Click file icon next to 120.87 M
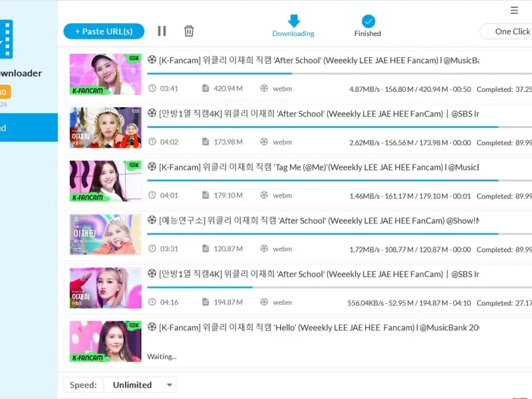 tap(205, 248)
